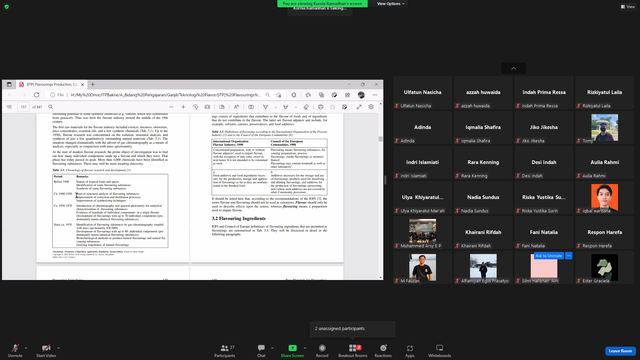640x360 pixels.
Task: Click the PDF vertical scrollbar
Action: point(380,139)
